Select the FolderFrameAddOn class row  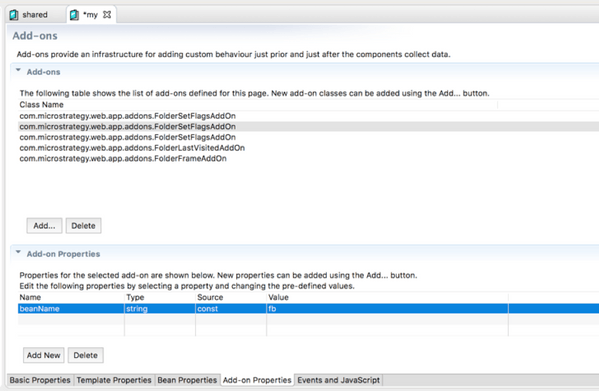point(309,158)
